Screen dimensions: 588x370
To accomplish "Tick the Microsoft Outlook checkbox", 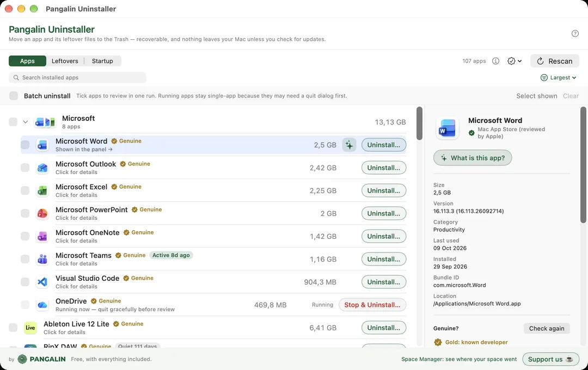I will [x=25, y=168].
